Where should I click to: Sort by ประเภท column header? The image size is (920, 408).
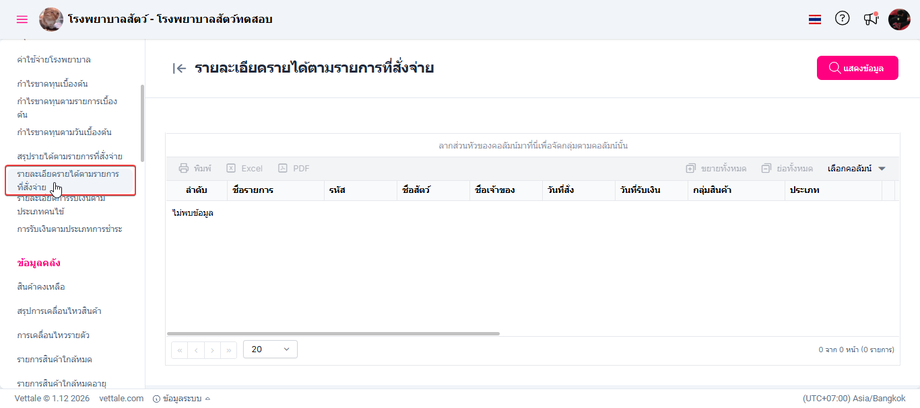point(833,190)
